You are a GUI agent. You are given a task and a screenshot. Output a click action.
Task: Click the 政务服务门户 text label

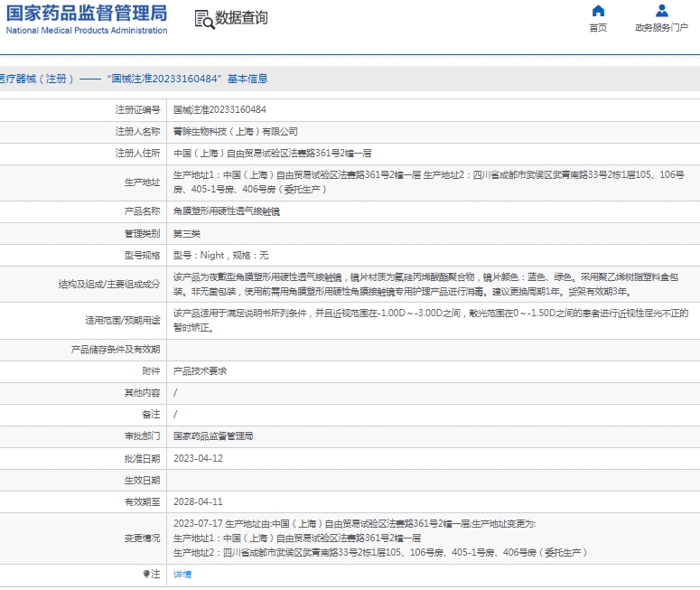[x=661, y=28]
